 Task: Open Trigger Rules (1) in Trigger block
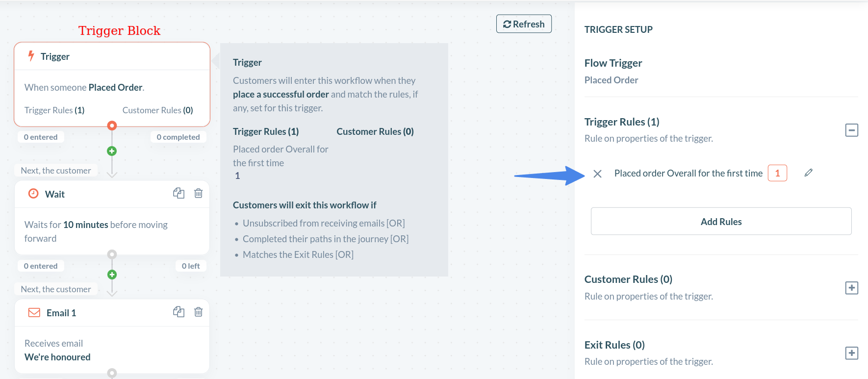pos(54,110)
